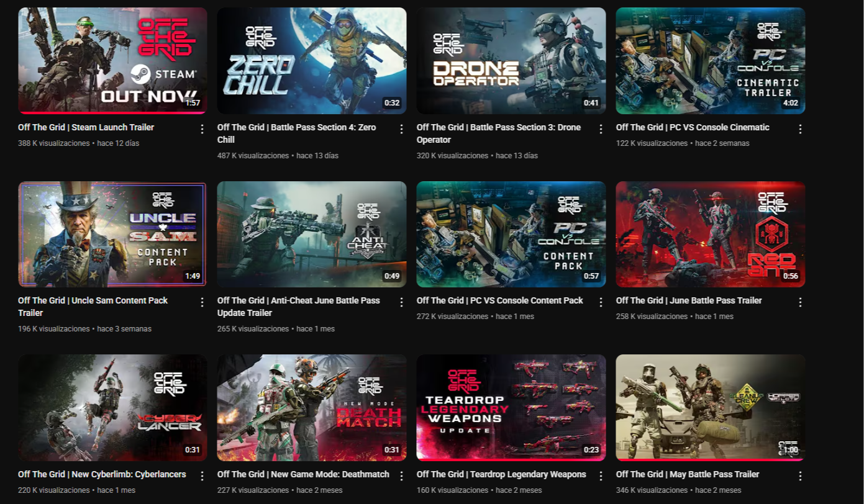
Task: Play the Zero Chill thumbnail
Action: tap(312, 61)
